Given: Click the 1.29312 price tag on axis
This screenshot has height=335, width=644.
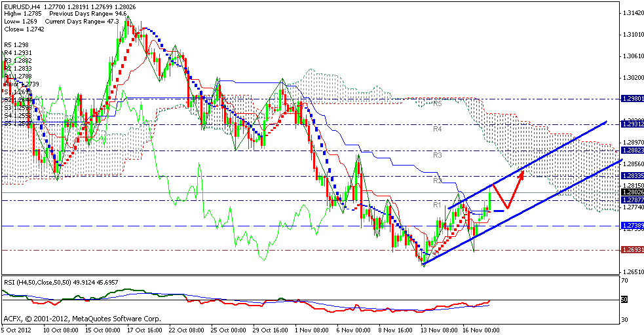Looking at the screenshot, I should [x=631, y=124].
